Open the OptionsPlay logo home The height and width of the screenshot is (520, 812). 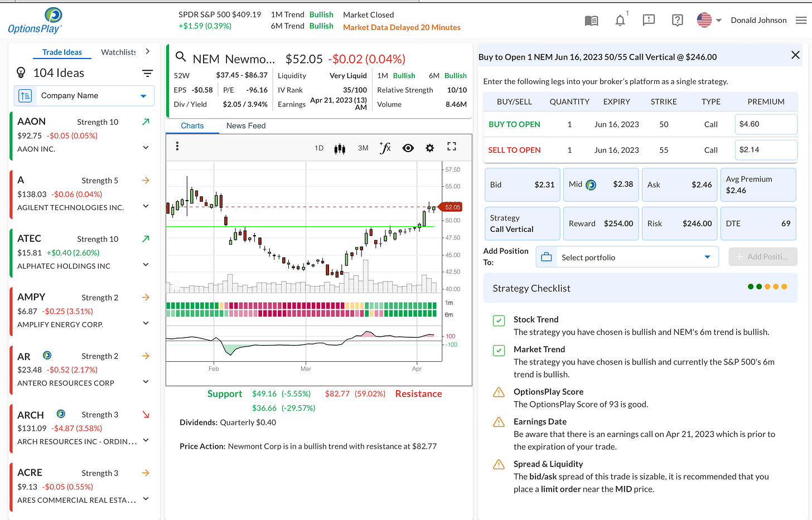click(35, 21)
